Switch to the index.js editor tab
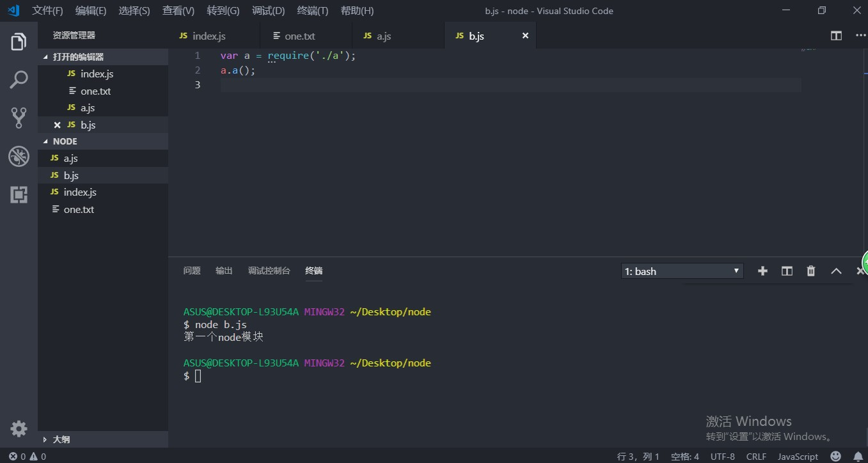This screenshot has height=463, width=868. click(x=214, y=36)
